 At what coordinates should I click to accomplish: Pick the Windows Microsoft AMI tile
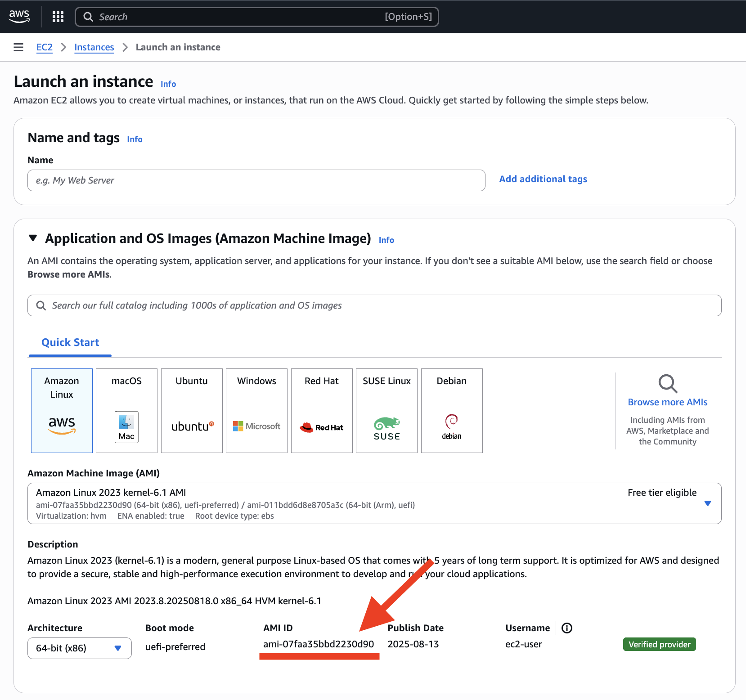[x=256, y=410]
